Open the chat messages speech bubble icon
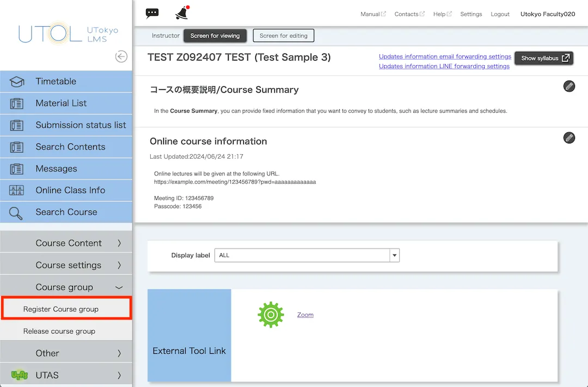 pyautogui.click(x=152, y=14)
